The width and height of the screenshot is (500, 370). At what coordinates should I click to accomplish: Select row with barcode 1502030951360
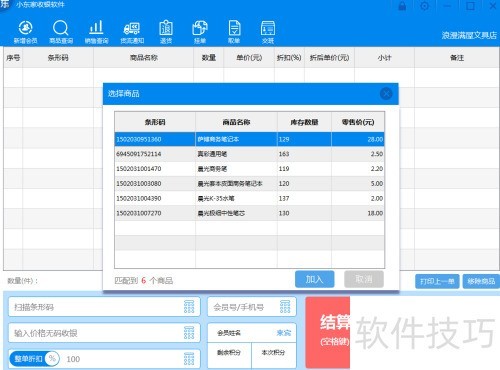point(249,139)
